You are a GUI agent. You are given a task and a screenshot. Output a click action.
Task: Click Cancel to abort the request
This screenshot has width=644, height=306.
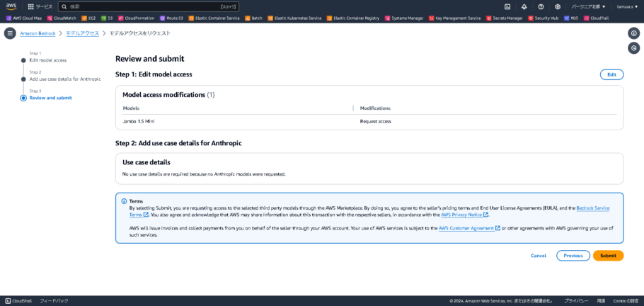pos(539,256)
